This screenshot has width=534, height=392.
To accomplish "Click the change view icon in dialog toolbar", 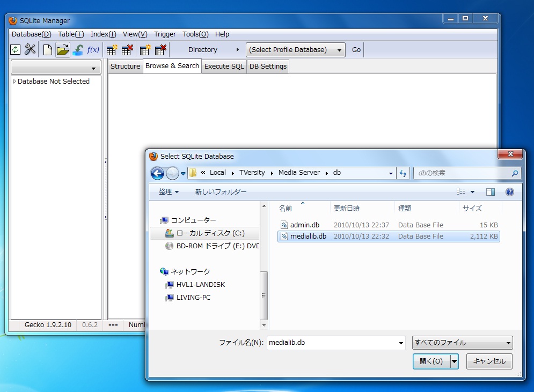I will (461, 191).
